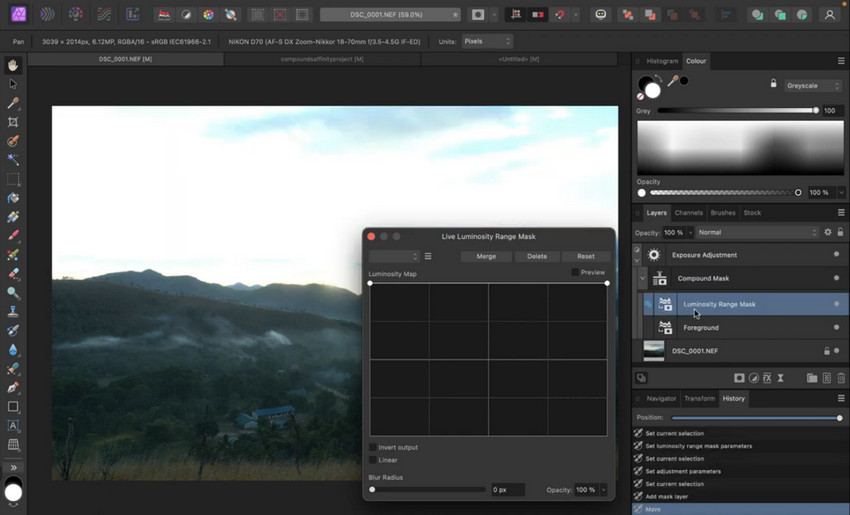Toggle visibility of Foreground layer

pos(836,327)
